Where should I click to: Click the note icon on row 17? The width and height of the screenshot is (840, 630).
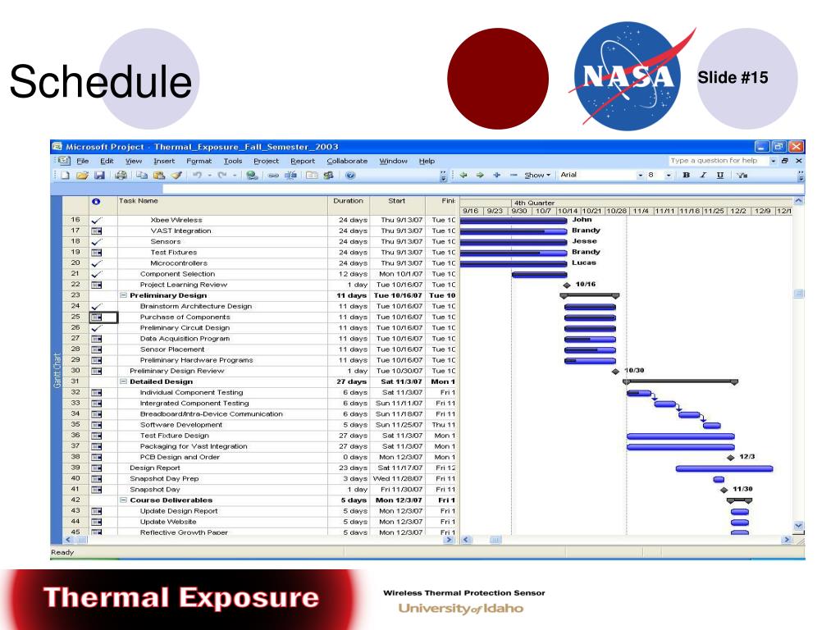[x=97, y=231]
